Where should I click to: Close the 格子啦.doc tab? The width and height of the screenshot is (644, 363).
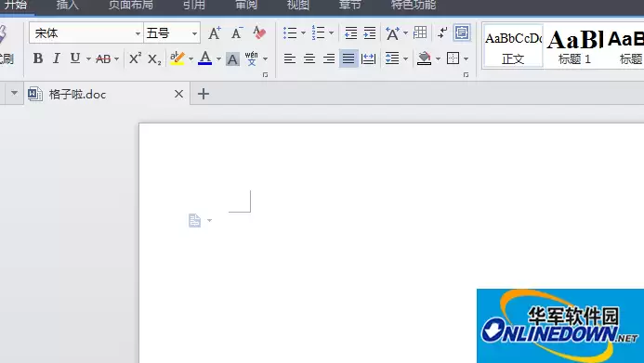(x=178, y=94)
